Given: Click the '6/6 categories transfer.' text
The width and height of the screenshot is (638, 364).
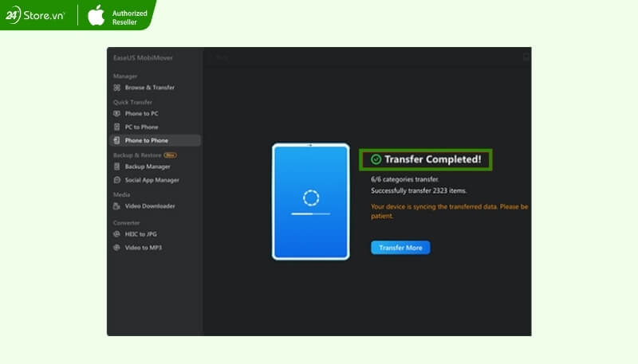Looking at the screenshot, I should pyautogui.click(x=405, y=179).
